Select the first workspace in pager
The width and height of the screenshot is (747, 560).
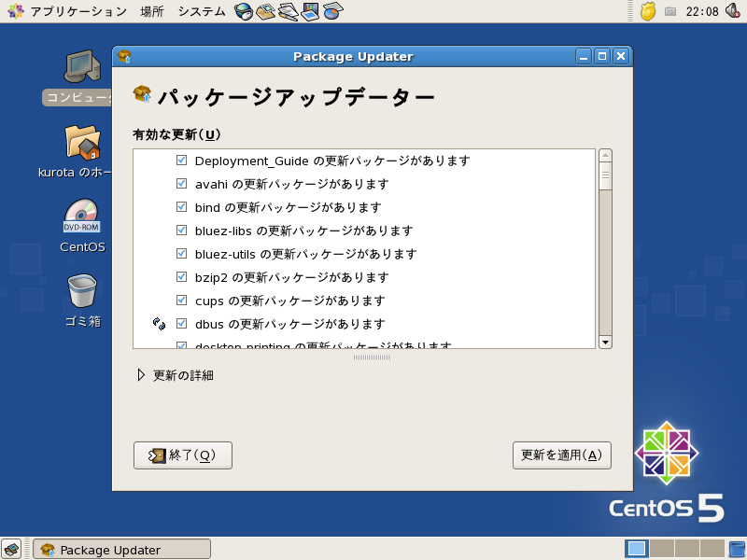click(x=637, y=549)
